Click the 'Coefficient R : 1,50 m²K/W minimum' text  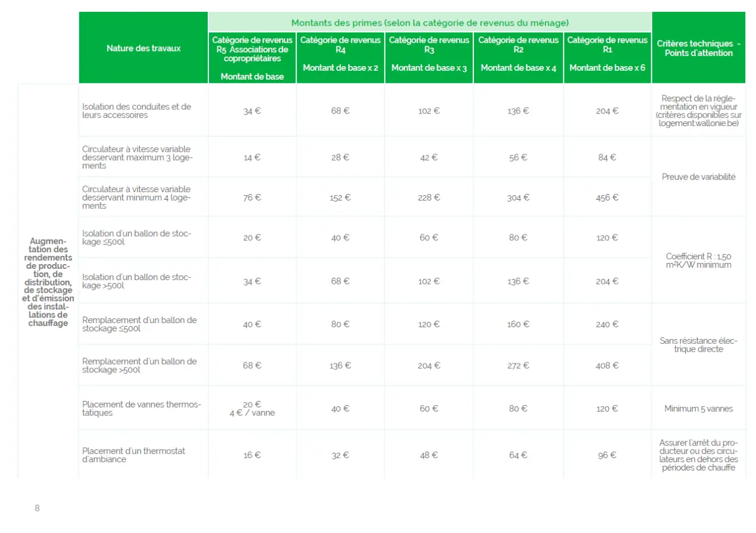698,261
